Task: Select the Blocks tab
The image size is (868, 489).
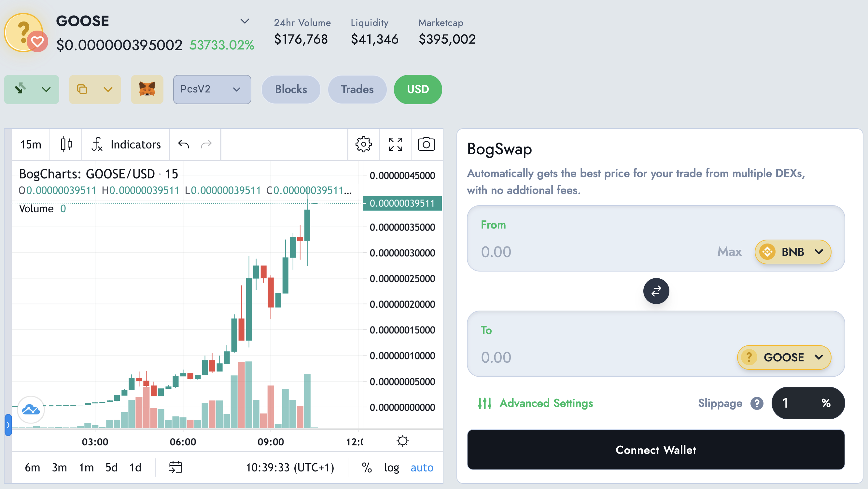Action: (x=291, y=90)
